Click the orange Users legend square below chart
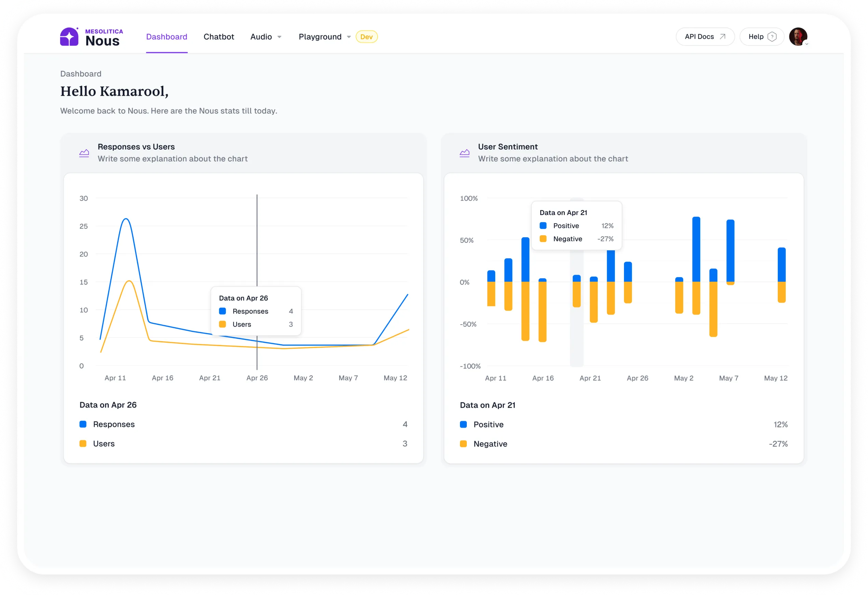868x595 pixels. click(x=83, y=443)
